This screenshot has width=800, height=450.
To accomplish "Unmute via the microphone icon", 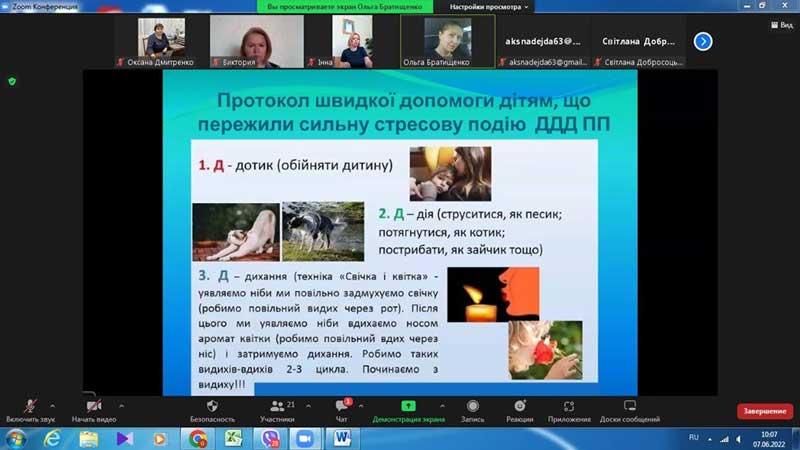I will point(30,407).
